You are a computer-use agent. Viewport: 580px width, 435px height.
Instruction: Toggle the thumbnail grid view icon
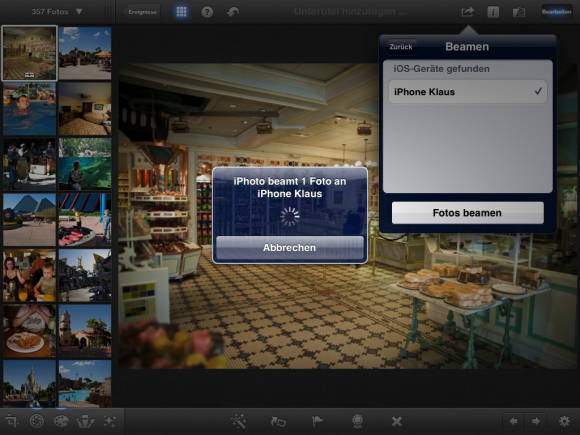point(181,12)
